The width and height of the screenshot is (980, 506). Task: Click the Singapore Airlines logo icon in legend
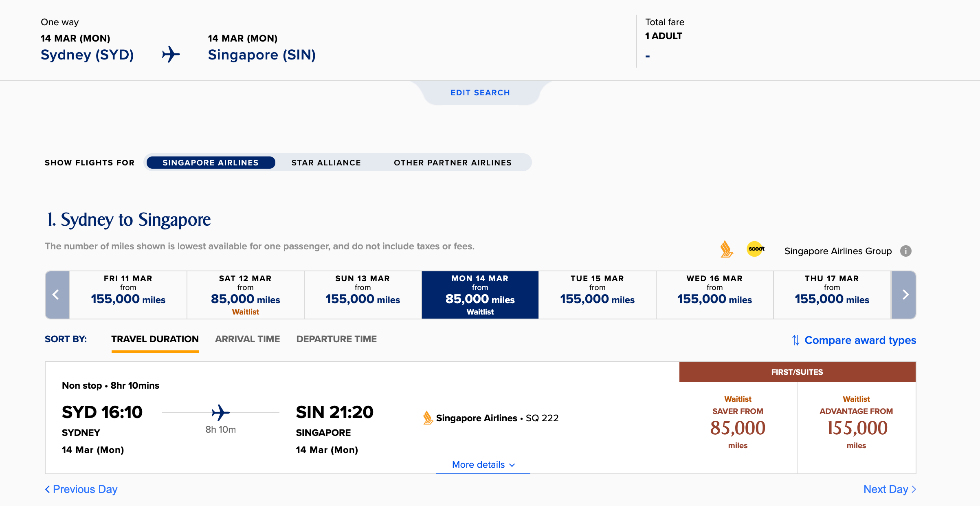click(726, 249)
